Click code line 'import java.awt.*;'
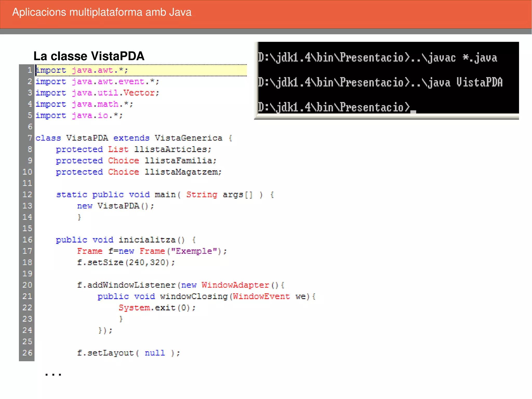Image resolution: width=532 pixels, height=399 pixels. (82, 70)
